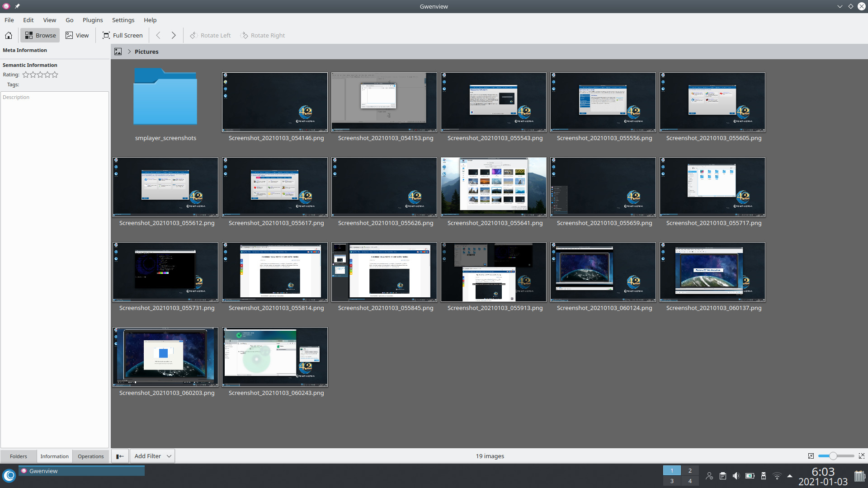Screen dimensions: 868x488
Task: Open the Add Filter dropdown
Action: pyautogui.click(x=151, y=456)
